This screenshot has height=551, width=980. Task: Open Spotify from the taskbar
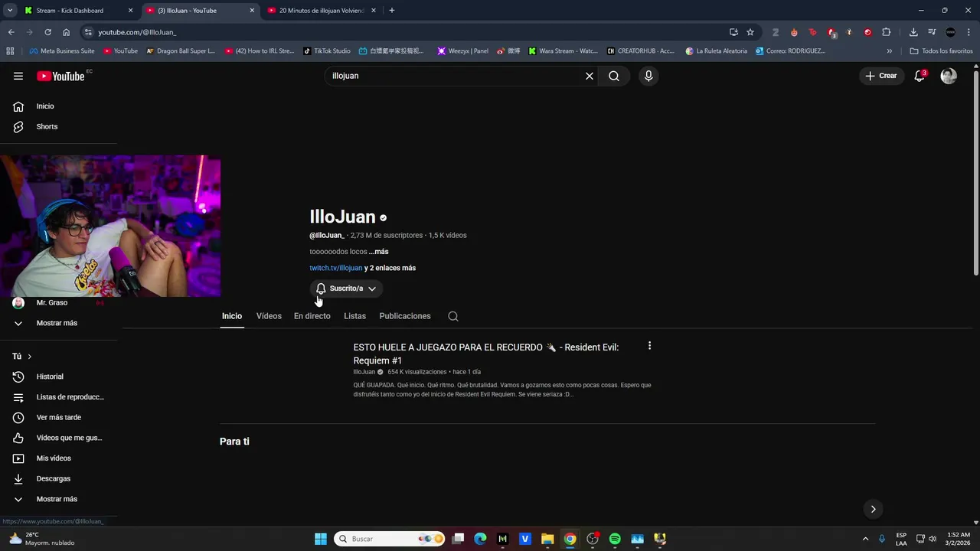coord(615,539)
